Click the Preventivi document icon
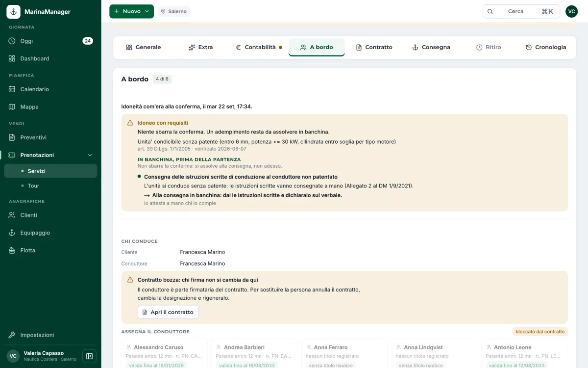The width and height of the screenshot is (588, 368). [12, 137]
